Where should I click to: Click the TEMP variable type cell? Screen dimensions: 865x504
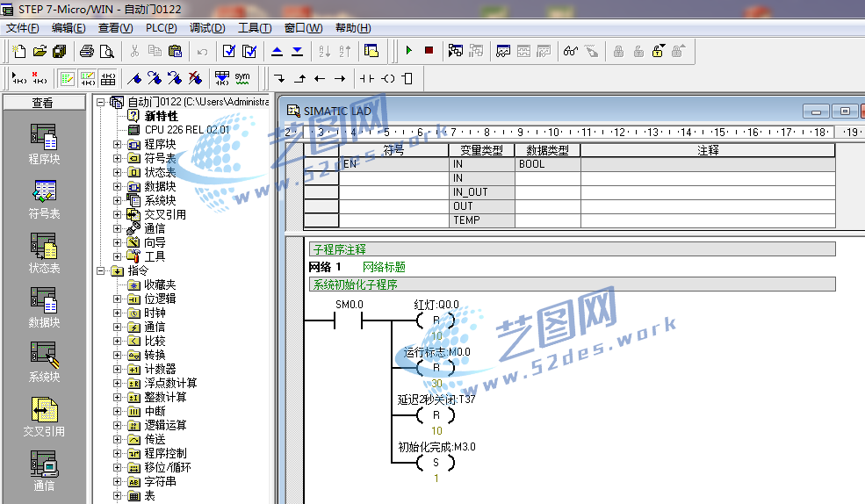coord(481,220)
